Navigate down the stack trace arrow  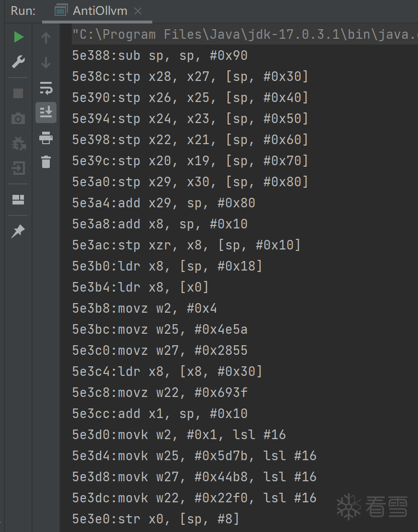(x=46, y=62)
